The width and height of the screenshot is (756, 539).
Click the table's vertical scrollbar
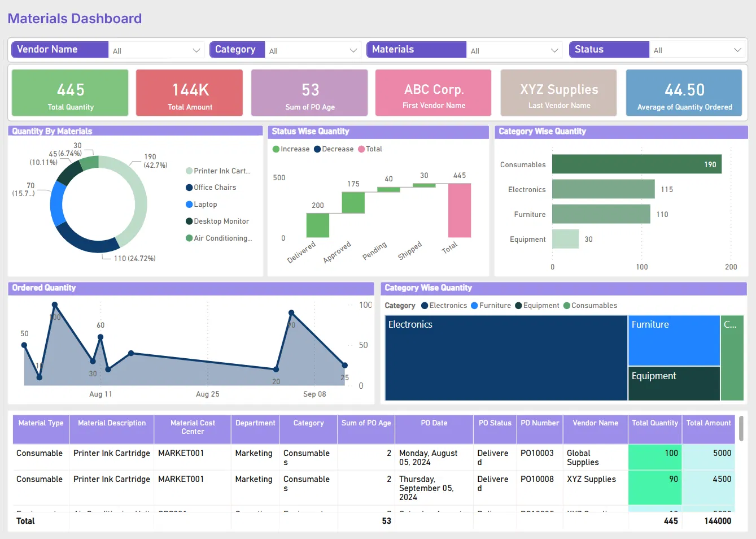[x=741, y=429]
